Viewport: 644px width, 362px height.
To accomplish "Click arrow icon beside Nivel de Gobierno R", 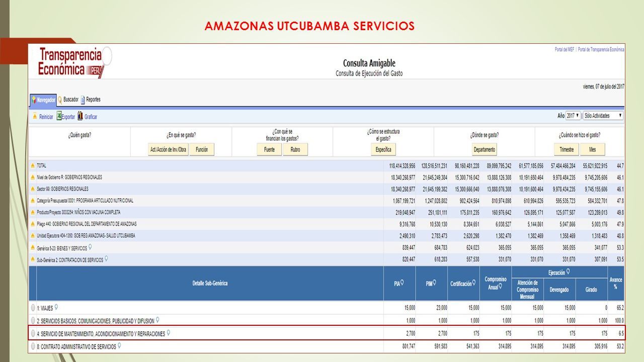I will (33, 177).
